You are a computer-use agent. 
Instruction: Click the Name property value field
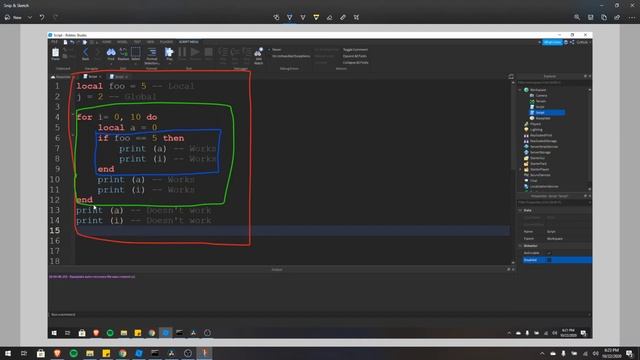point(569,231)
